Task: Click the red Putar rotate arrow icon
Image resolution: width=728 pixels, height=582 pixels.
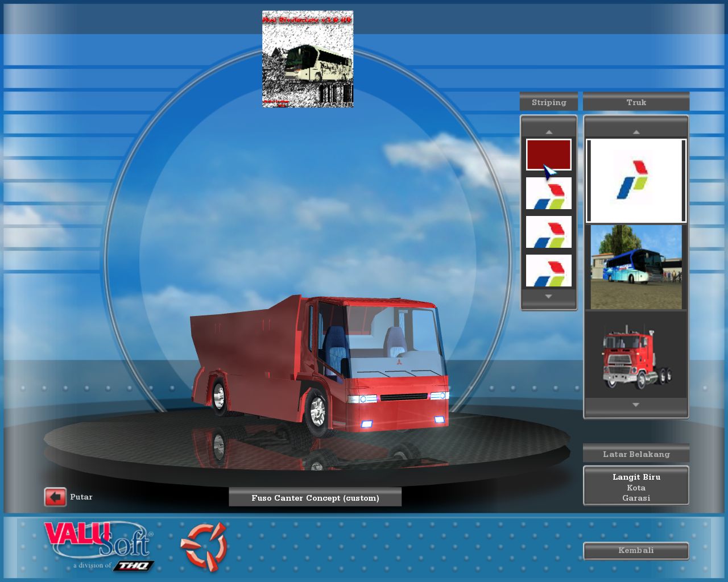Action: click(55, 497)
